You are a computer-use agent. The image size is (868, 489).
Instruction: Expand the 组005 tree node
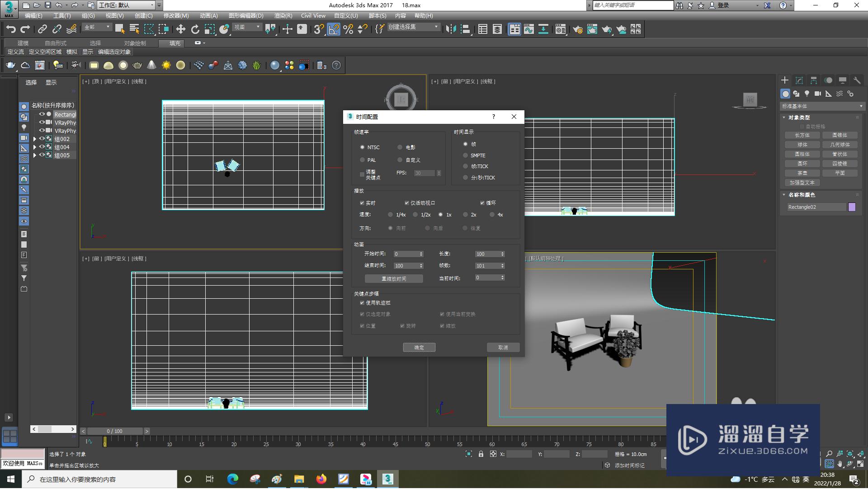[x=34, y=155]
